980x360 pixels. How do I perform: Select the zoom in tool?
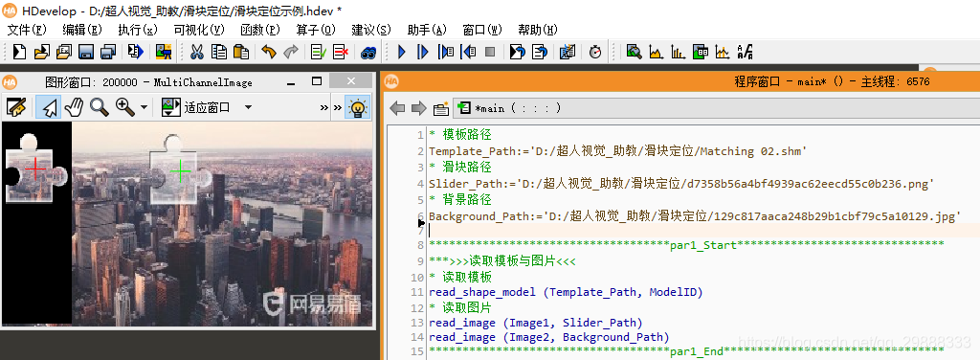[125, 107]
